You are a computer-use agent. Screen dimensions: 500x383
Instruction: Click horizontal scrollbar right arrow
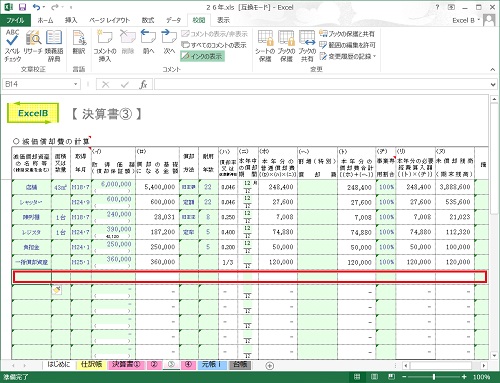[484, 366]
